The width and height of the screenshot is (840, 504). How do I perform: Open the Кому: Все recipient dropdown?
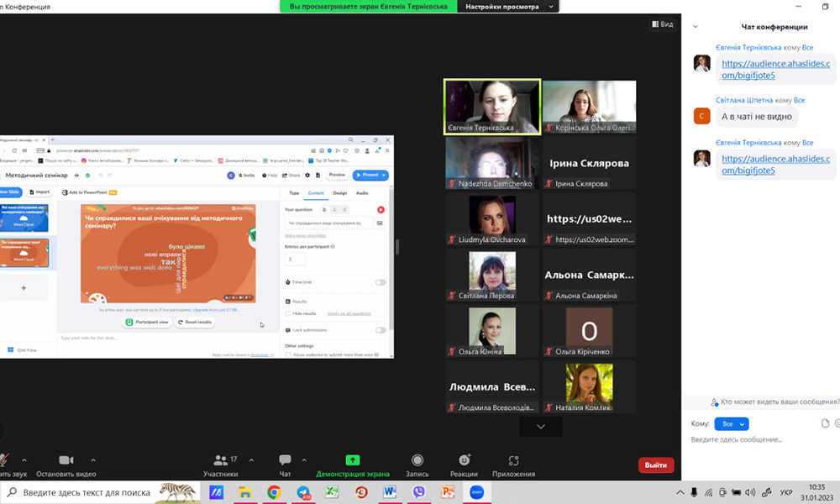point(732,423)
